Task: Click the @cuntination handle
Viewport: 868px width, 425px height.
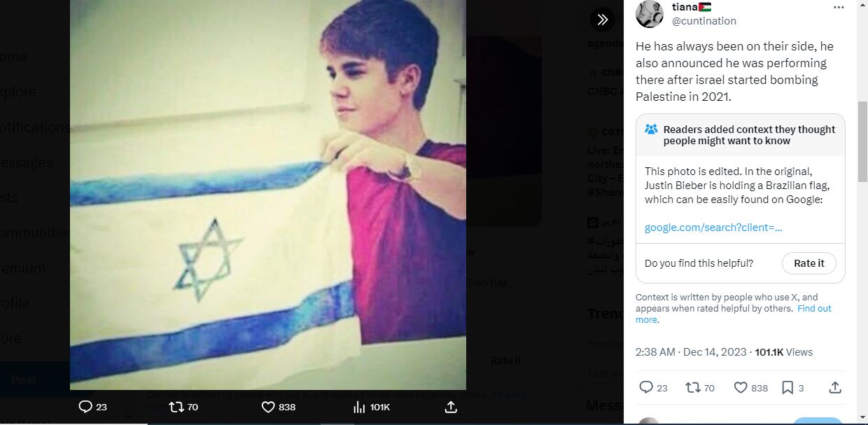Action: tap(703, 21)
